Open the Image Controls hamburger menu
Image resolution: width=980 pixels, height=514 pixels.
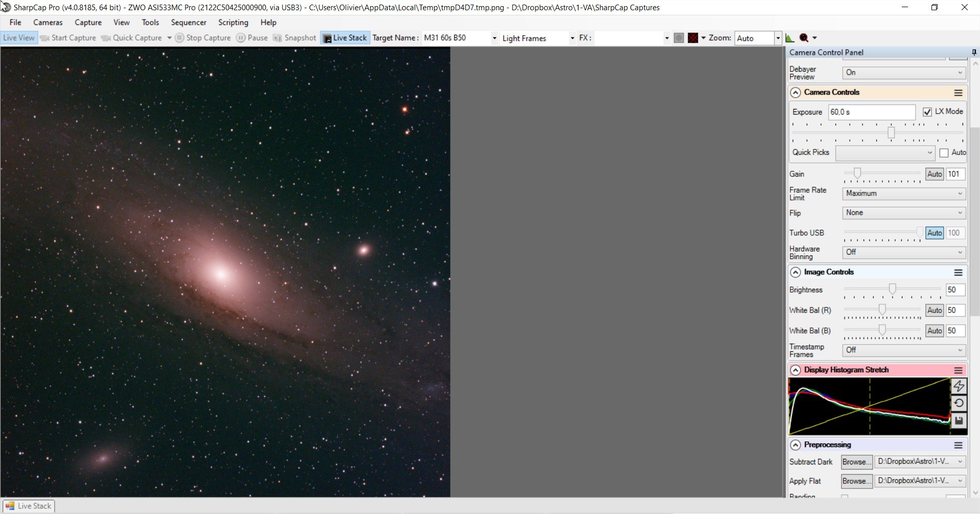[x=958, y=273]
